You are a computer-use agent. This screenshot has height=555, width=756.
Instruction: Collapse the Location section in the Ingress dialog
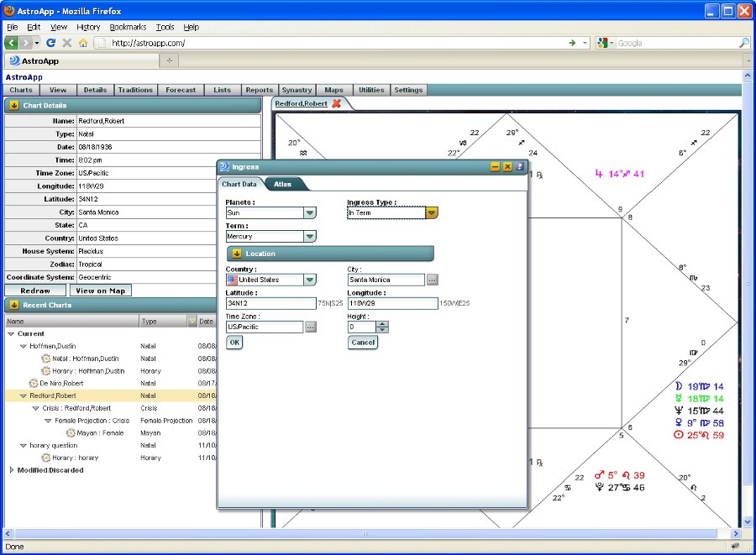pyautogui.click(x=236, y=254)
